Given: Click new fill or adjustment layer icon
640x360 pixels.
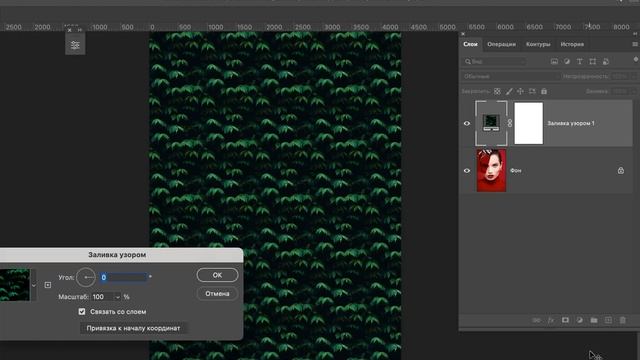Looking at the screenshot, I should pos(580,320).
